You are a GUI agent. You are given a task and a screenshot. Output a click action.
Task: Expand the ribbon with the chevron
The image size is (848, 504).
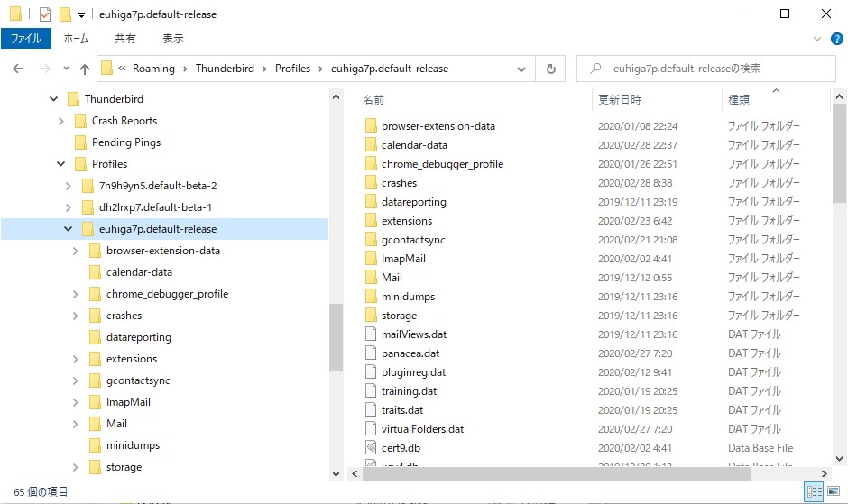818,39
